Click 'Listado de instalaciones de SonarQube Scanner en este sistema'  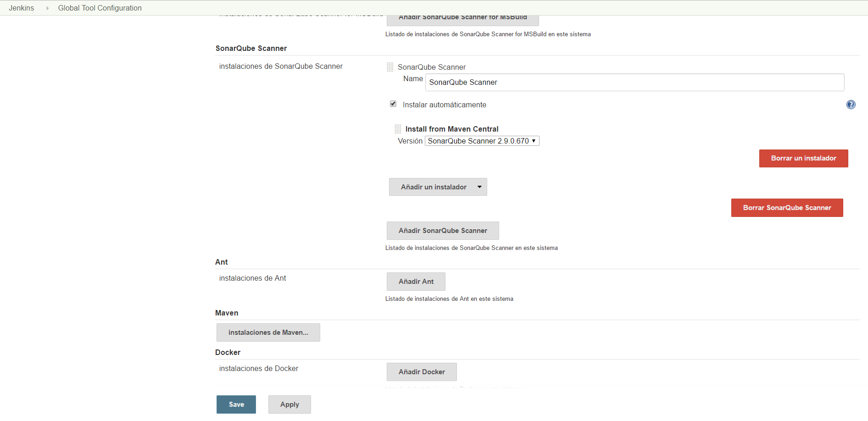click(472, 248)
